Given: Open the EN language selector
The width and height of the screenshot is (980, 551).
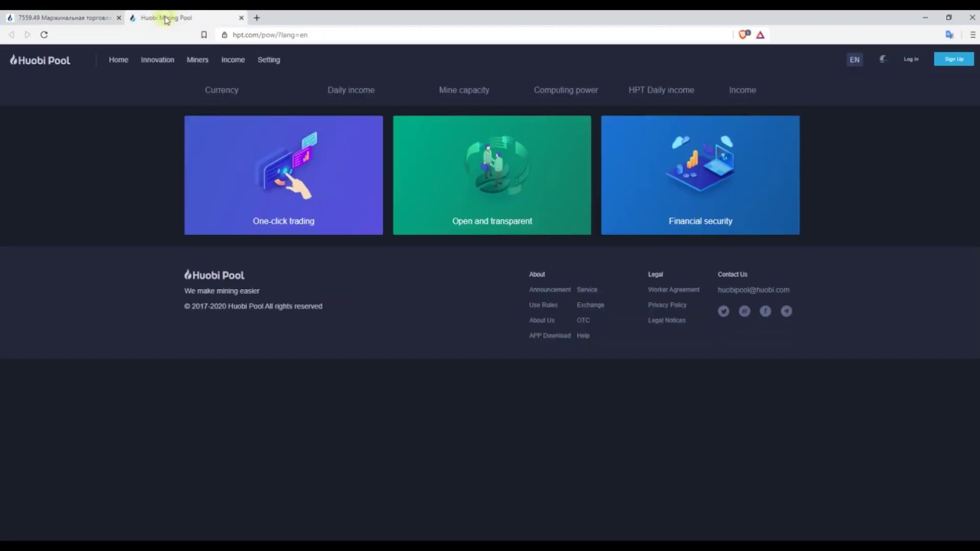Looking at the screenshot, I should click(x=854, y=60).
